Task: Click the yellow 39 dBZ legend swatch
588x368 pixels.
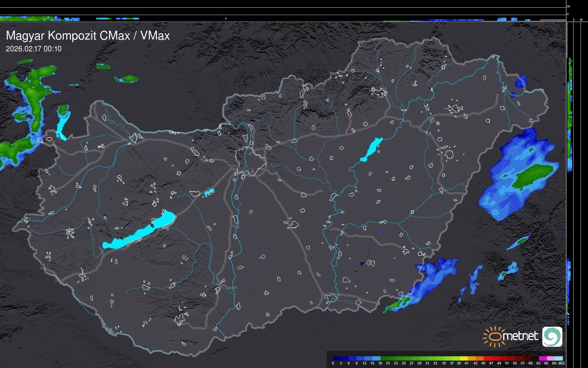Action: click(464, 359)
